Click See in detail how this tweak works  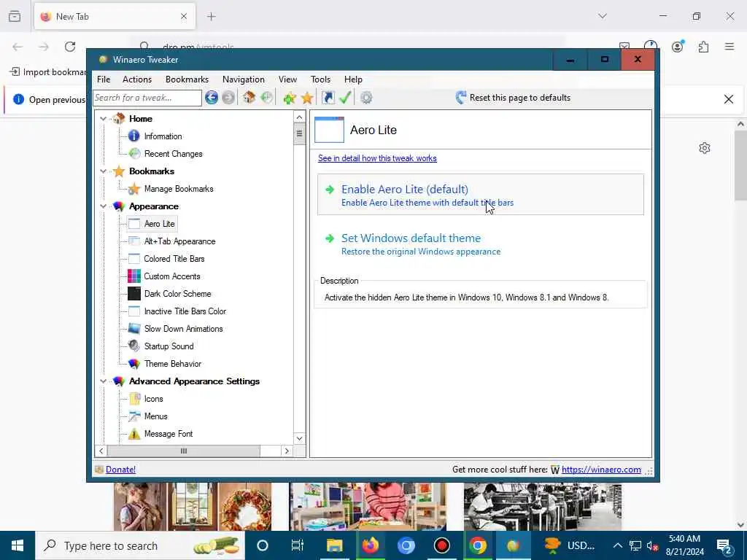pyautogui.click(x=377, y=158)
